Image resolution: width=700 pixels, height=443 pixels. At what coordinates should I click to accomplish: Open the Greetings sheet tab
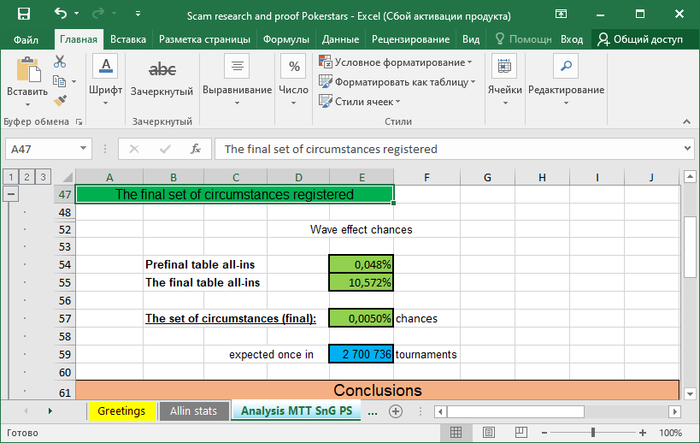tap(121, 411)
